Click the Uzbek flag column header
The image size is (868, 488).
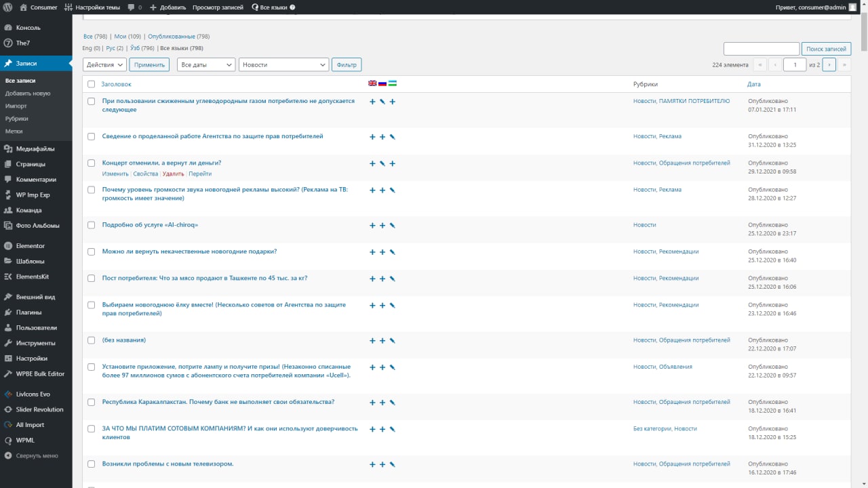393,83
